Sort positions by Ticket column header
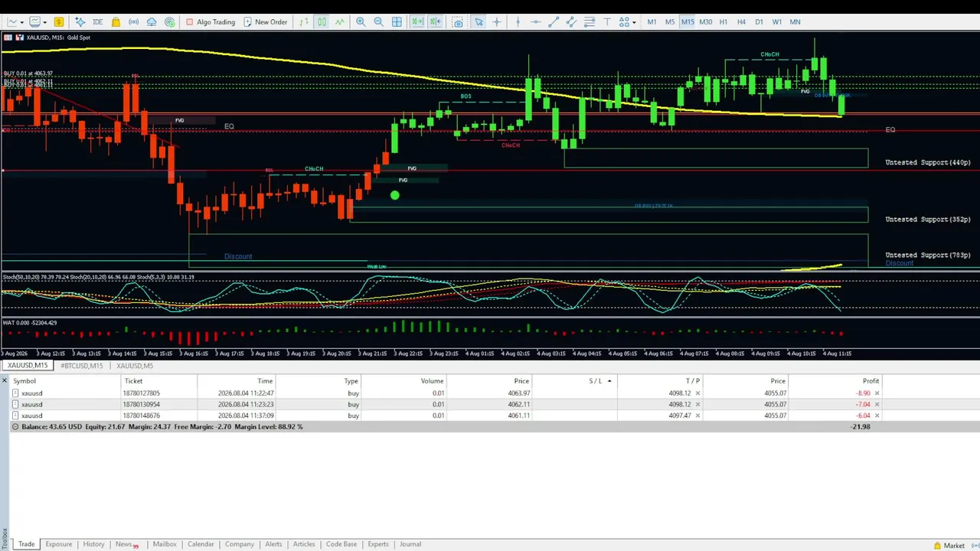The height and width of the screenshot is (551, 980). point(133,381)
